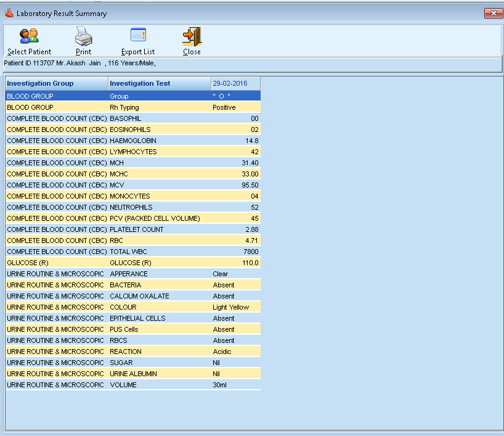This screenshot has height=436, width=504.
Task: Select the COLOUR urine test row
Action: (x=133, y=307)
